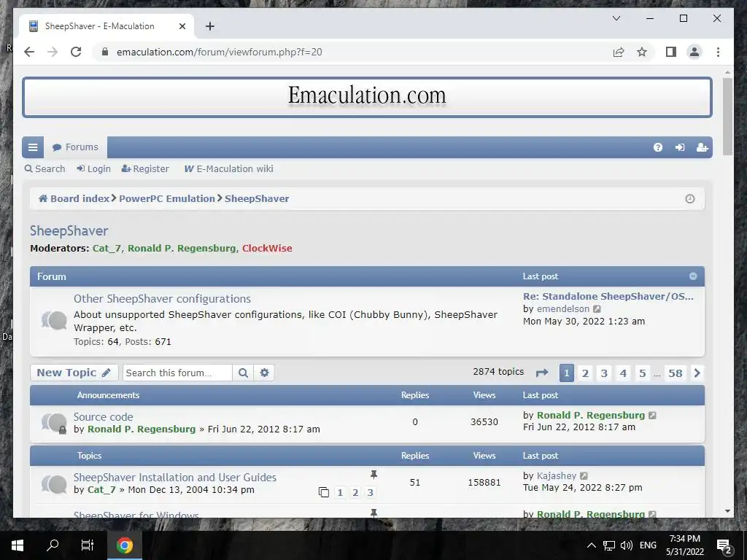Go to page 4 of topics
Image resolution: width=747 pixels, height=560 pixels.
pos(623,373)
